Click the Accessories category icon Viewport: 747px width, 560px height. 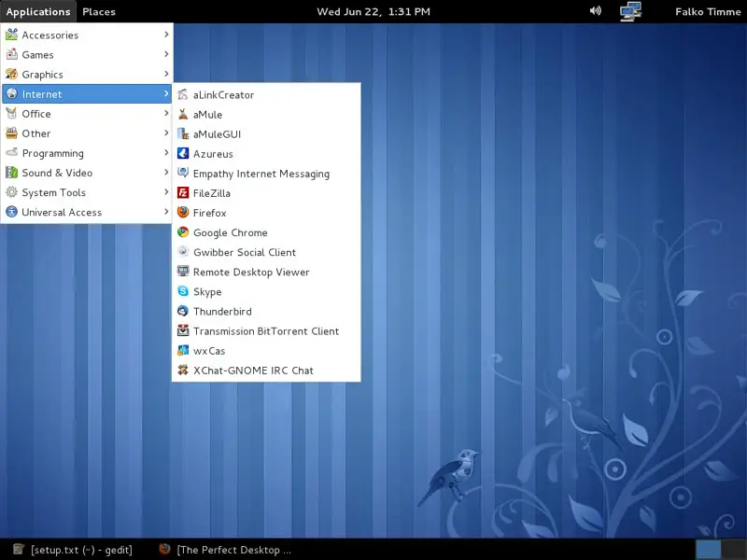click(12, 35)
